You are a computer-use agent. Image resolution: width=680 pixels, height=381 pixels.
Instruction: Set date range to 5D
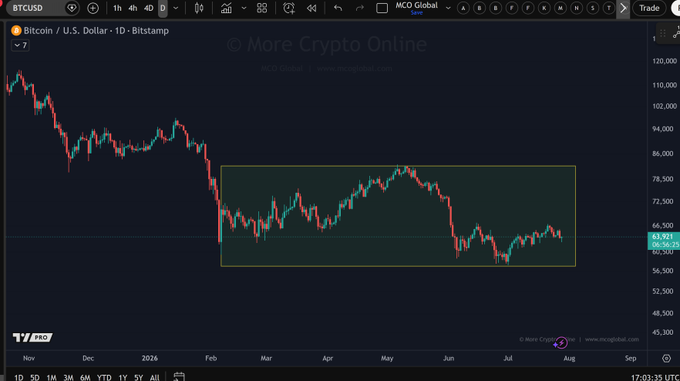point(35,378)
